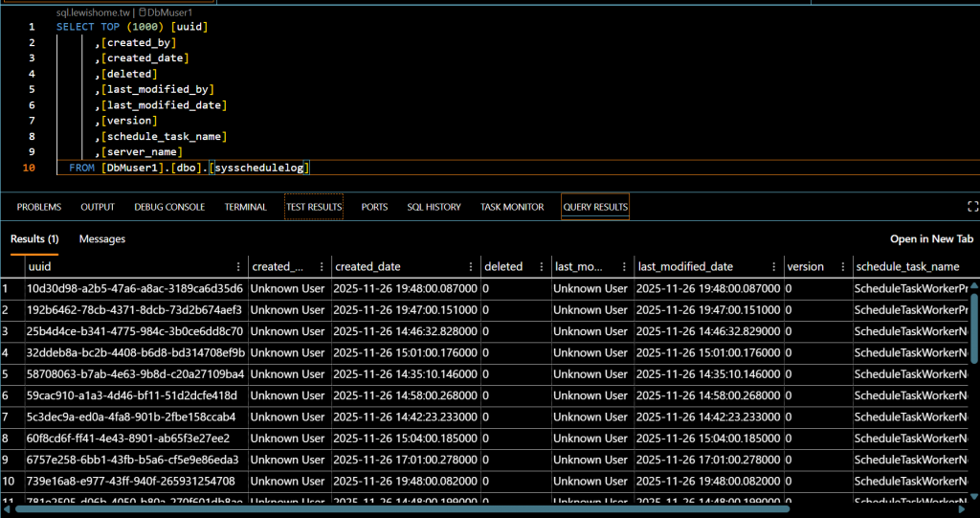Place cursor on [server_name] in line 9
The width and height of the screenshot is (980, 518).
(x=142, y=152)
